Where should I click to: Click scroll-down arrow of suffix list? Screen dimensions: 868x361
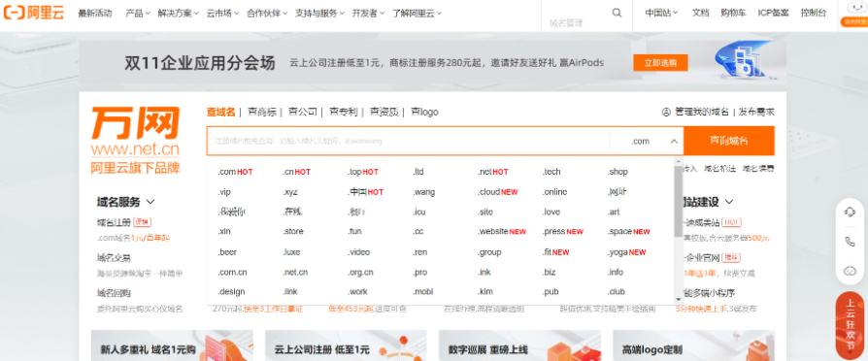click(679, 300)
